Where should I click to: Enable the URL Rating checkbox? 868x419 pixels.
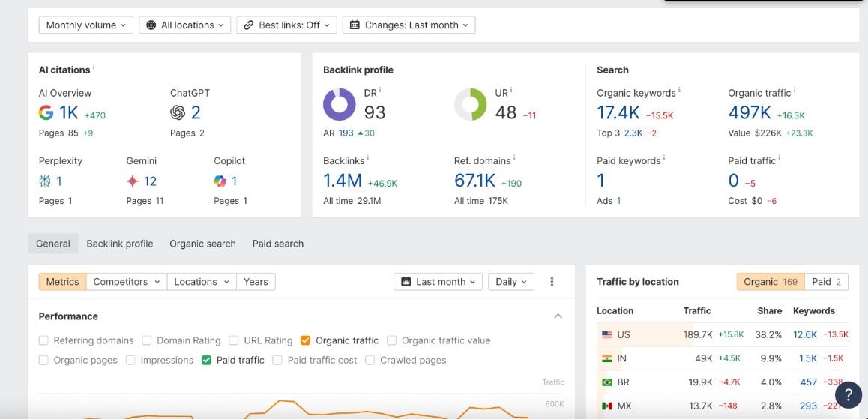(234, 340)
